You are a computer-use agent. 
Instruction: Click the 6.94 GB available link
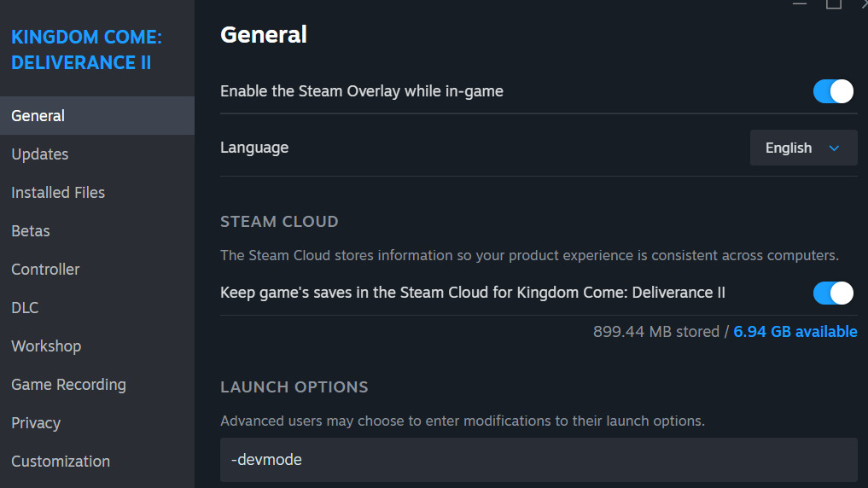click(795, 332)
